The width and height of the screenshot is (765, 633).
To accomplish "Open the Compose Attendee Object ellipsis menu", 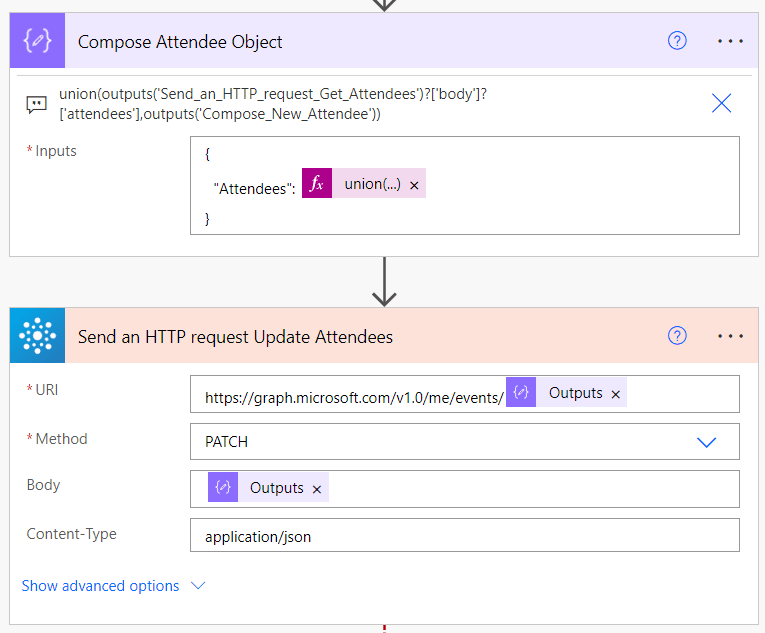I will pos(731,41).
